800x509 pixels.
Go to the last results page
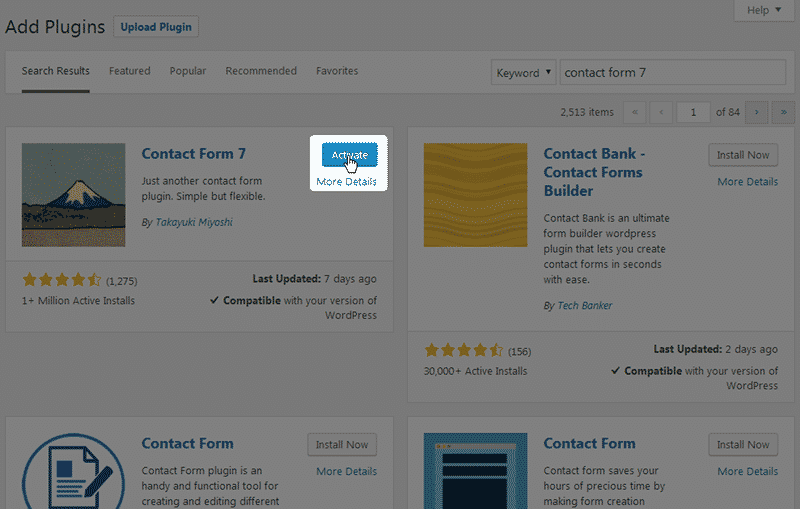[x=783, y=112]
